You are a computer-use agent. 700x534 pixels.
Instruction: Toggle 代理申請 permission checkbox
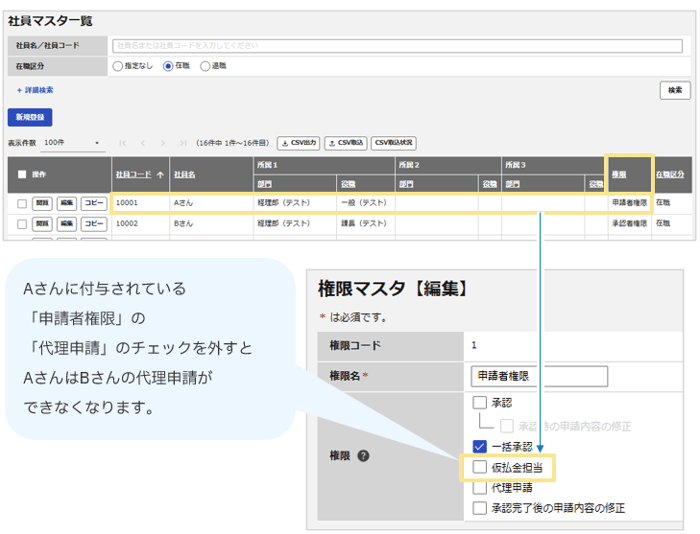point(479,488)
